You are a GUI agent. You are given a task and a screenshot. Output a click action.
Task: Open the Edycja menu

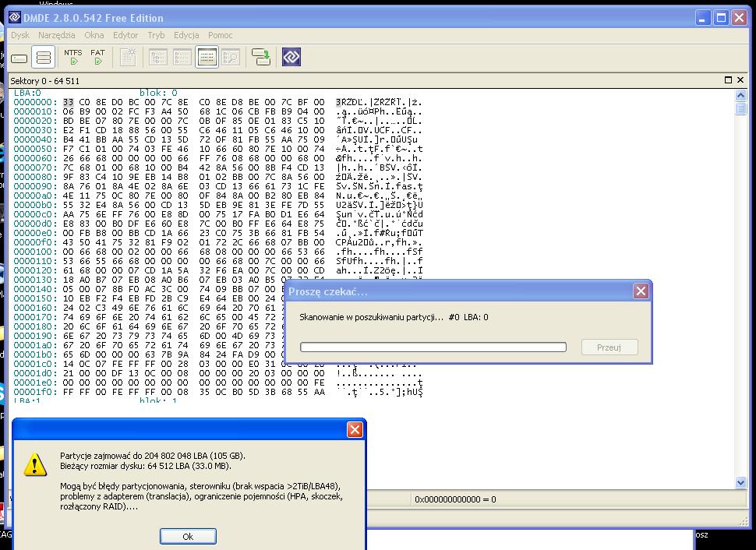(186, 35)
